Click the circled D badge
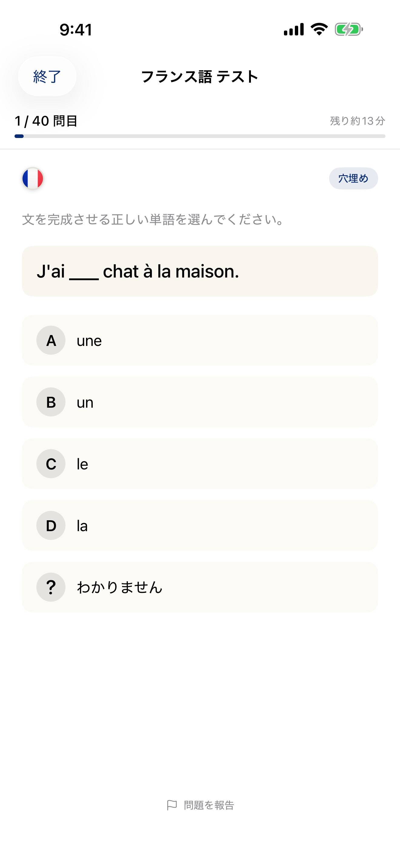400x868 pixels. point(51,525)
